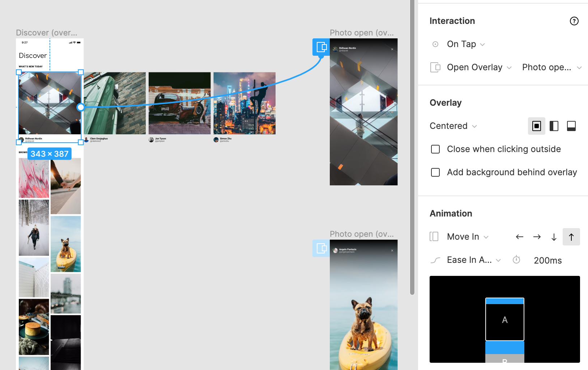Open the Open Overlay action dropdown

[x=479, y=67]
